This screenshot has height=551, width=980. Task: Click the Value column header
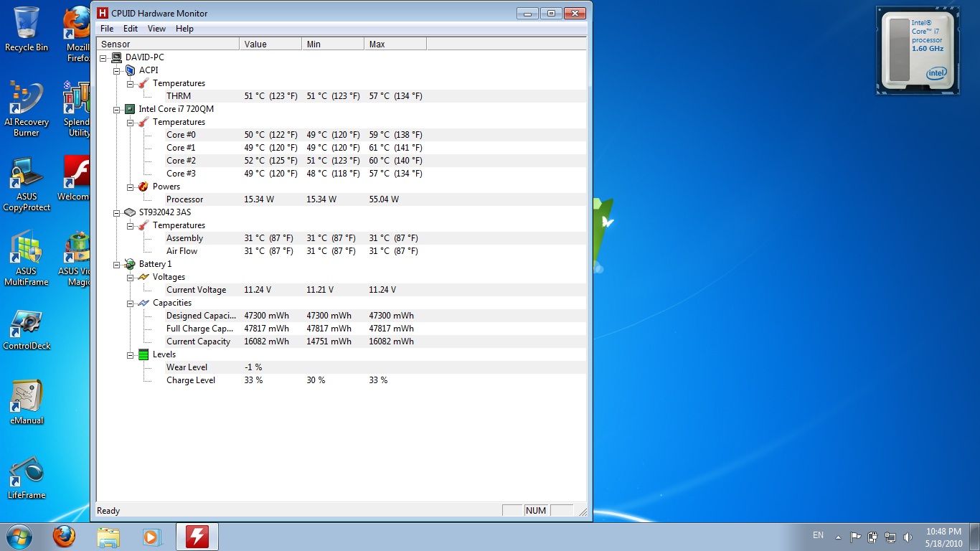(270, 44)
